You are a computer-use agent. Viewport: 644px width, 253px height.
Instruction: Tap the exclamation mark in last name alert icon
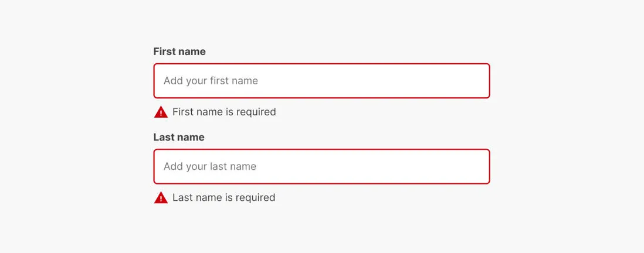pyautogui.click(x=161, y=199)
